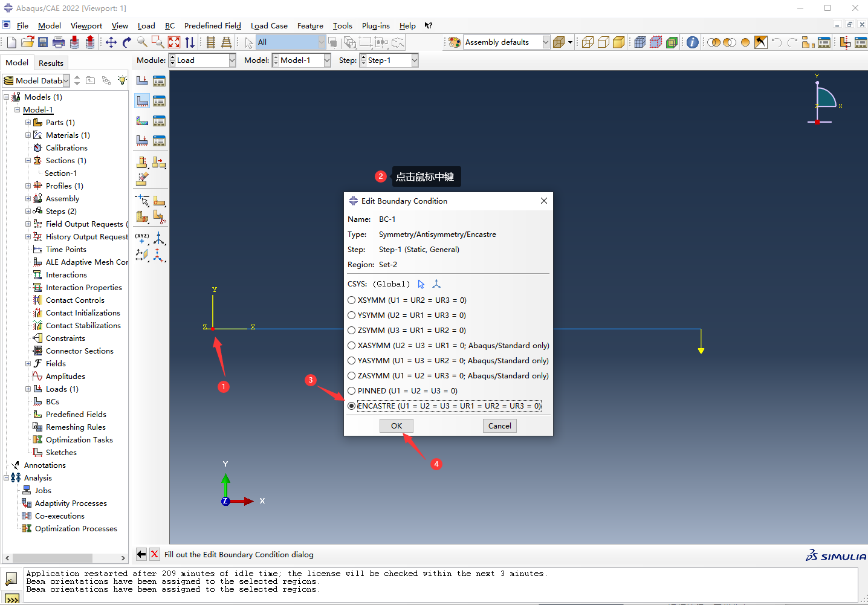This screenshot has height=605, width=868.
Task: Click the Print icon in toolbar
Action: pos(59,42)
